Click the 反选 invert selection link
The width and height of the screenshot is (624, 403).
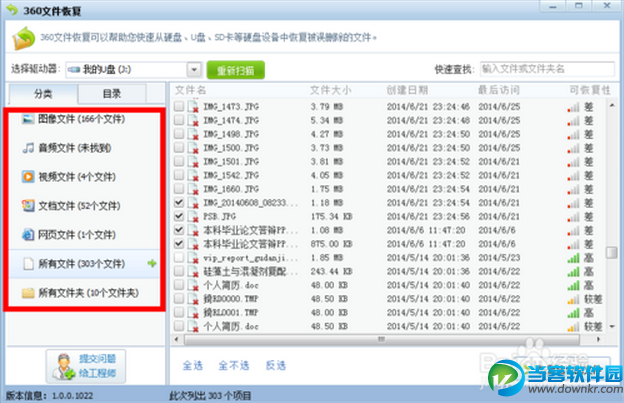click(x=276, y=365)
